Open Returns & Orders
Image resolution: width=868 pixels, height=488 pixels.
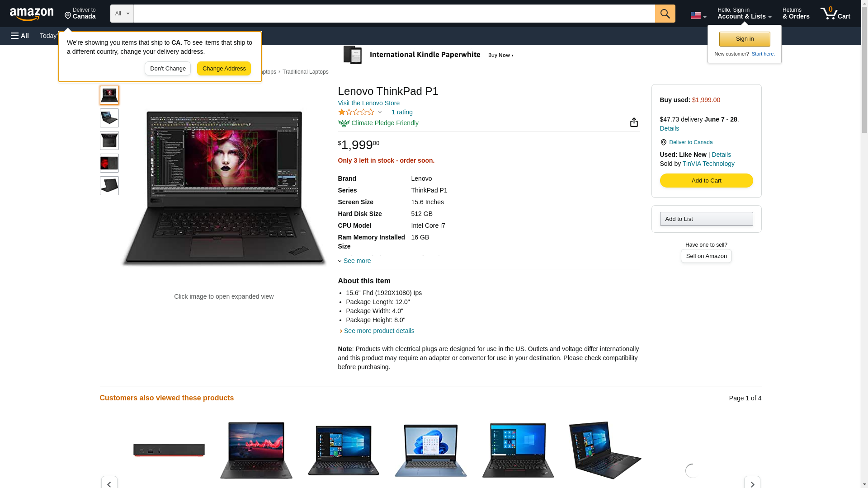coord(796,14)
